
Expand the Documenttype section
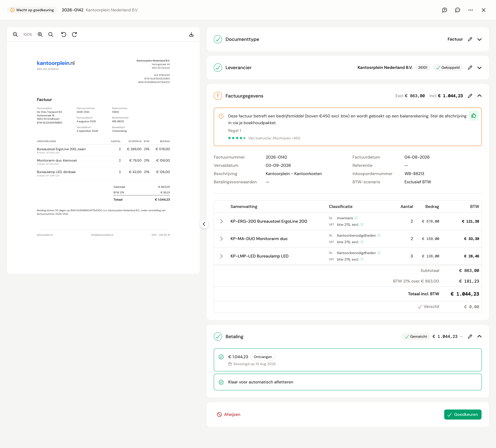[x=479, y=39]
